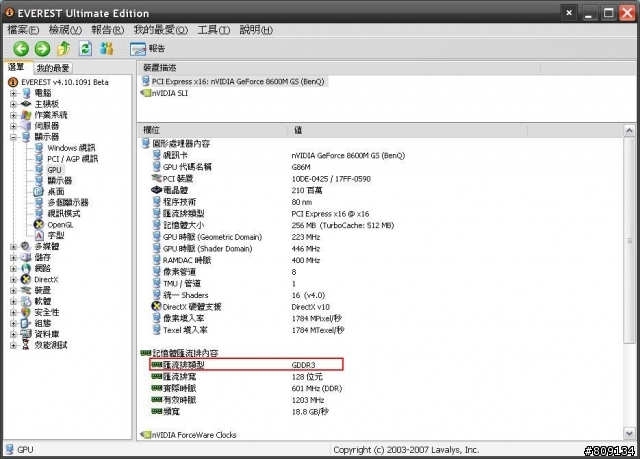Click the 601 MHz (DDR) value
Image resolution: width=640 pixels, height=459 pixels.
point(317,388)
